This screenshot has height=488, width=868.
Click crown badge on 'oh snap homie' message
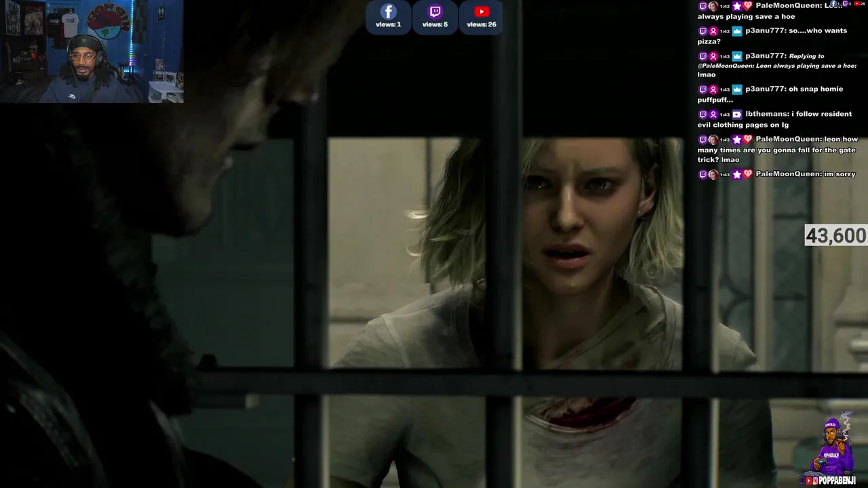(x=736, y=89)
